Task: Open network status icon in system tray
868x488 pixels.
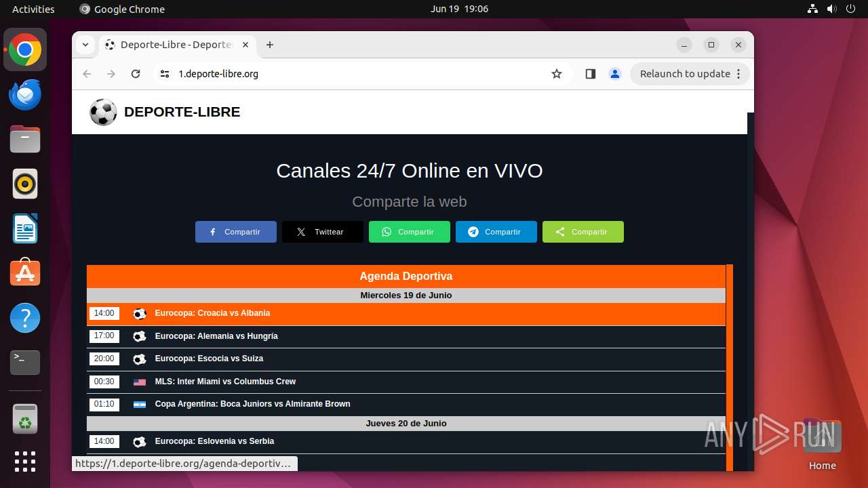Action: tap(812, 9)
